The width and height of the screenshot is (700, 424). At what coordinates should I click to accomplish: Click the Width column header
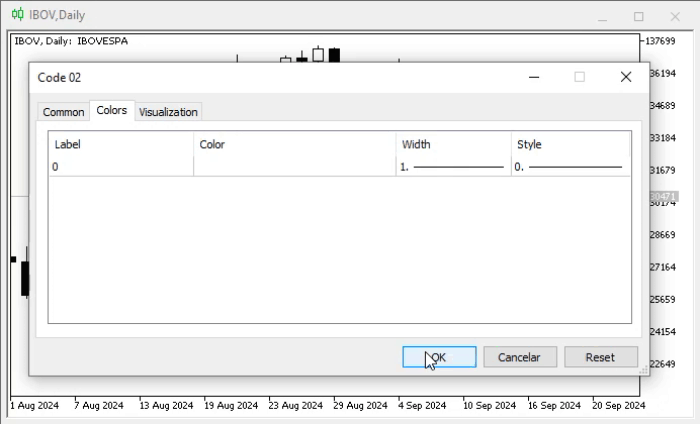[x=453, y=144]
